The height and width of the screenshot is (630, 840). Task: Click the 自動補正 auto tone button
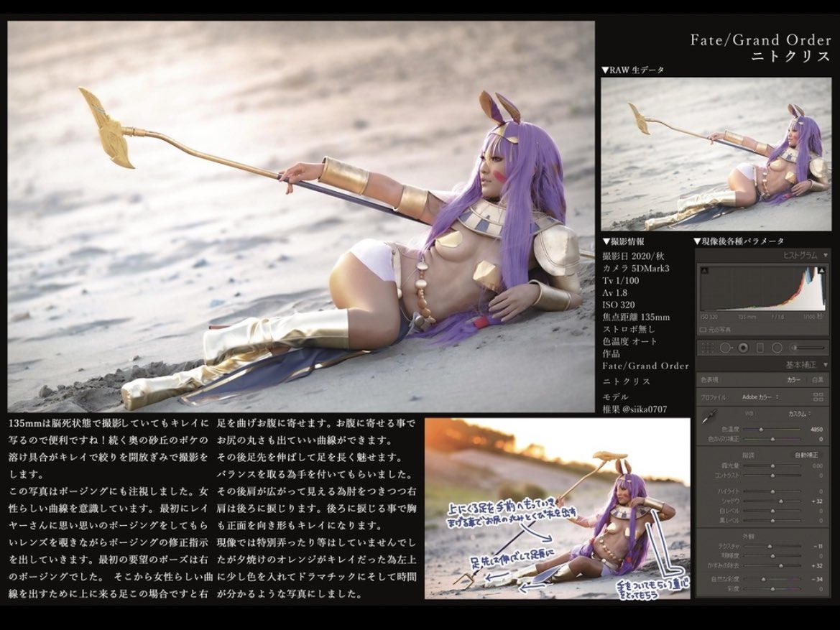pos(807,455)
